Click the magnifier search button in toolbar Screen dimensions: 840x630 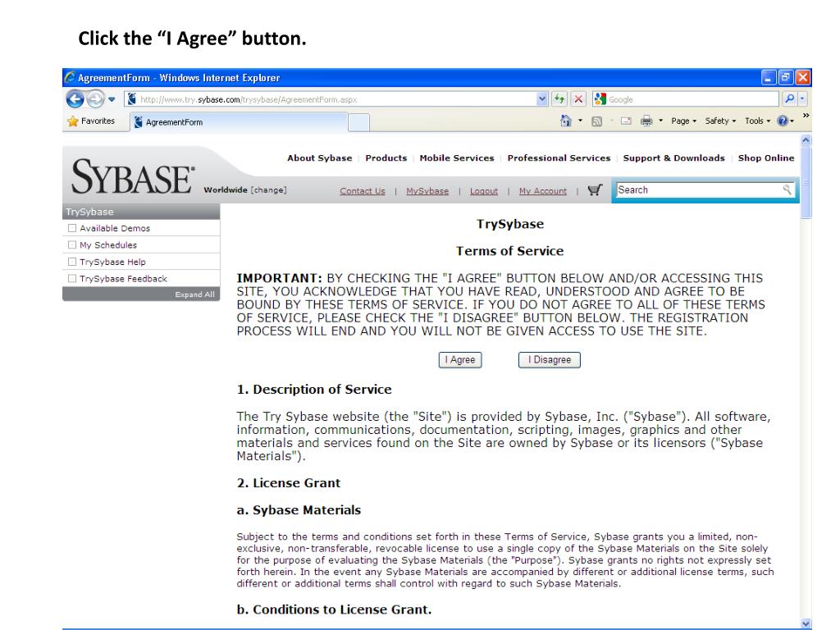coord(790,99)
